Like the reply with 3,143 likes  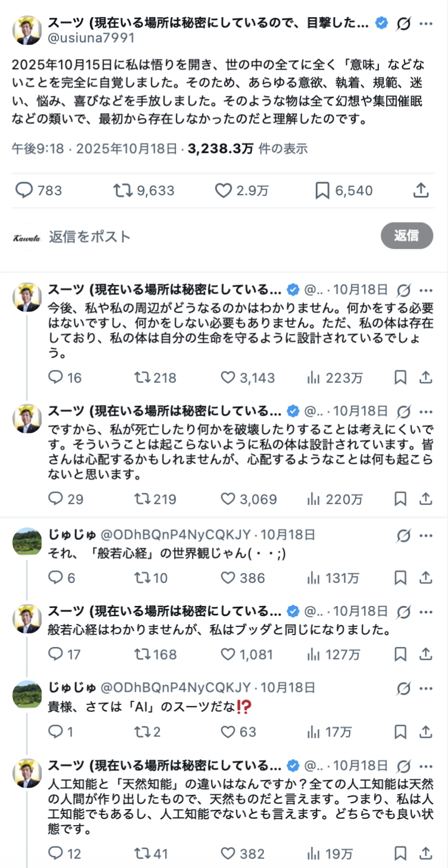pos(228,377)
